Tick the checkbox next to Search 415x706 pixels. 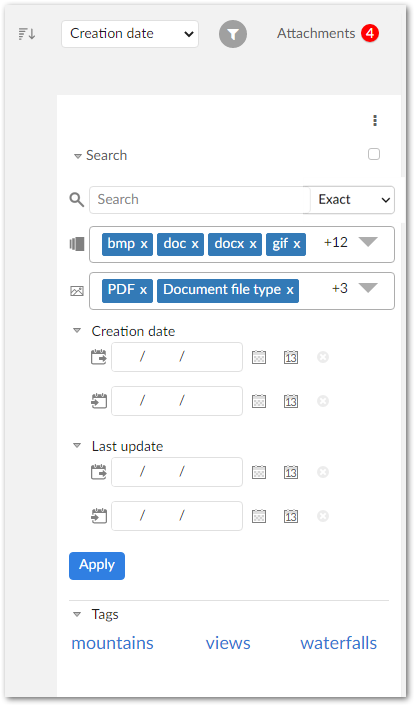point(374,154)
